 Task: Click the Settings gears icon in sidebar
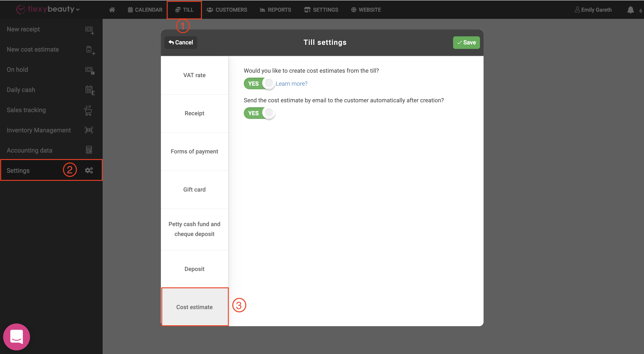click(x=89, y=170)
